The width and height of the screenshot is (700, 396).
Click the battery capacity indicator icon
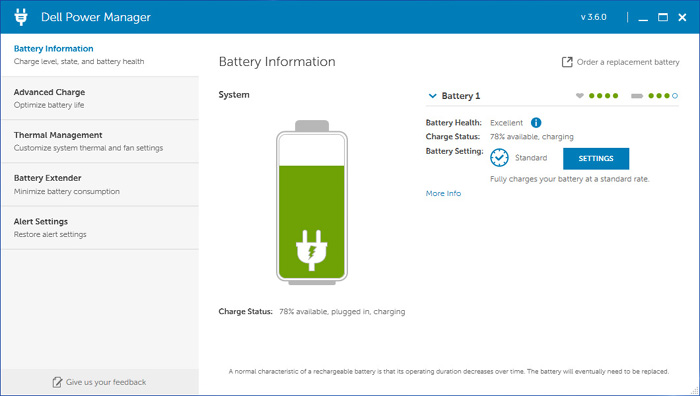(x=637, y=96)
